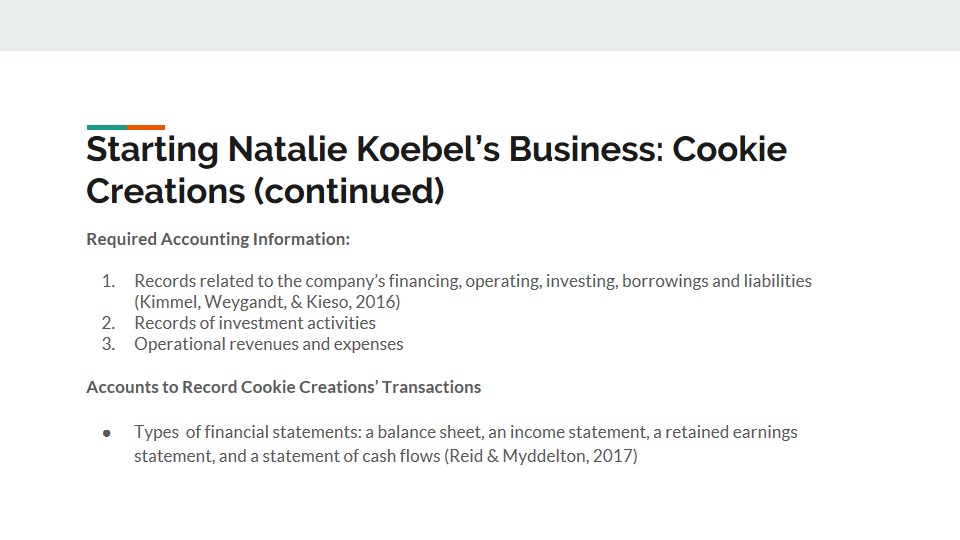960x540 pixels.
Task: Click the number "1." list marker
Action: point(108,281)
